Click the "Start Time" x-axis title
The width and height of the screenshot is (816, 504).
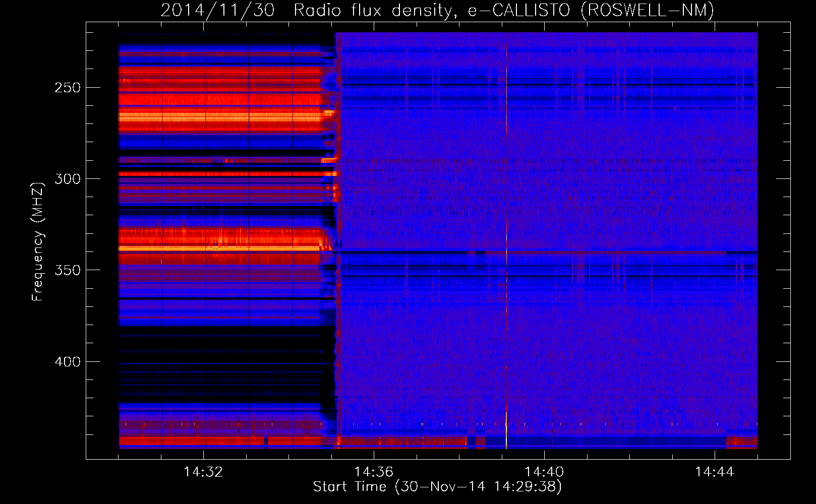[x=349, y=487]
